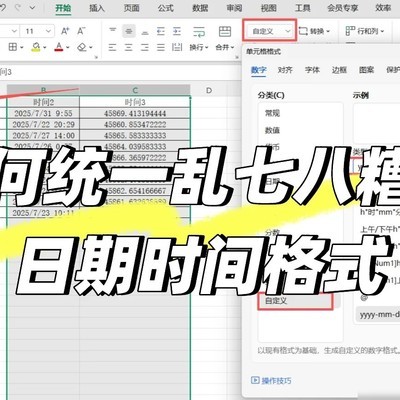The width and height of the screenshot is (400, 400).
Task: Click the 行和列 rows and columns icon
Action: click(350, 31)
